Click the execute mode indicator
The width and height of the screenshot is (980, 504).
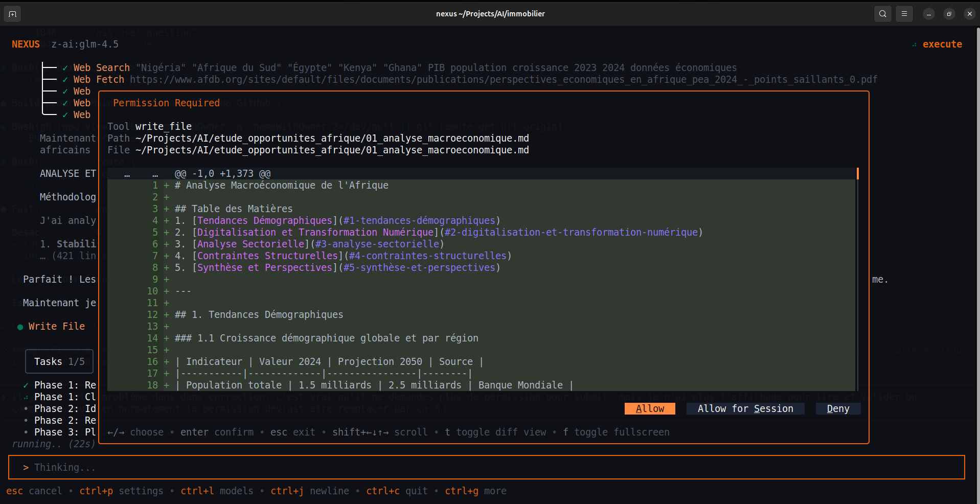click(942, 44)
